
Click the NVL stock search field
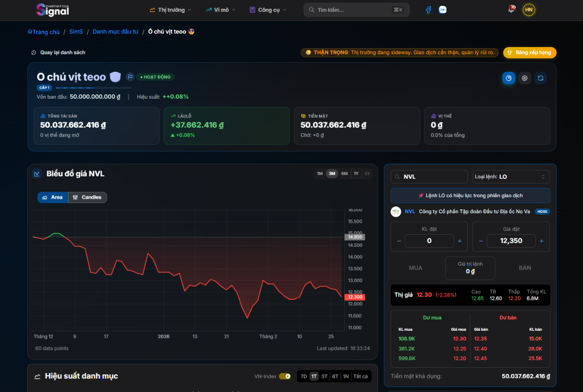[x=429, y=177]
